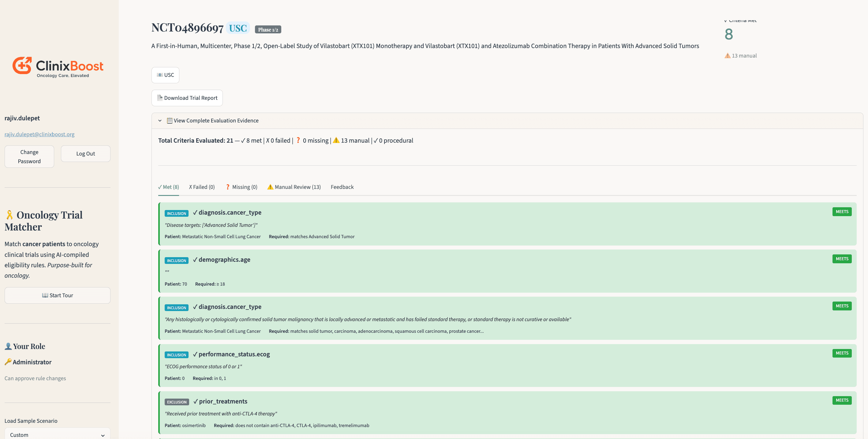The width and height of the screenshot is (868, 439).
Task: Click the warning icon on Manual Review tab
Action: tap(270, 187)
